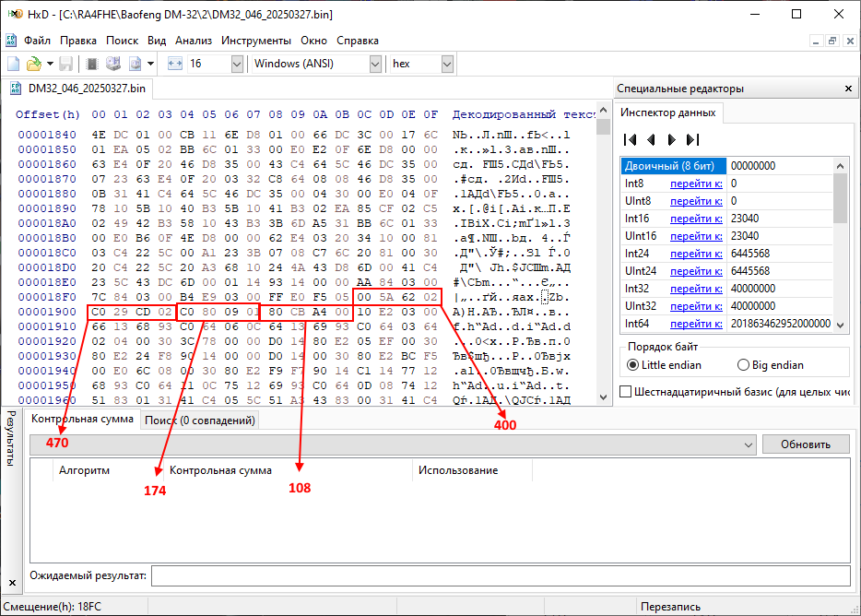Close the Результаты panel

(12, 583)
